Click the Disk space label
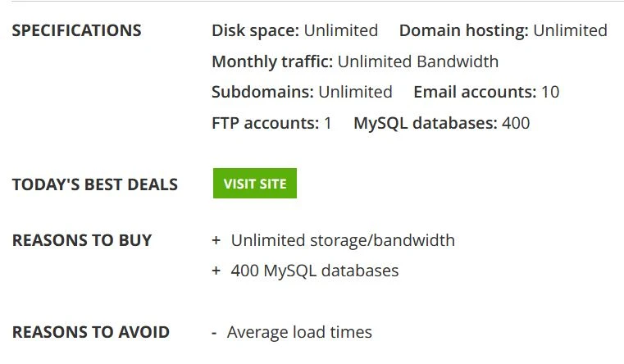Viewport: 624px width, 364px height. [x=256, y=30]
